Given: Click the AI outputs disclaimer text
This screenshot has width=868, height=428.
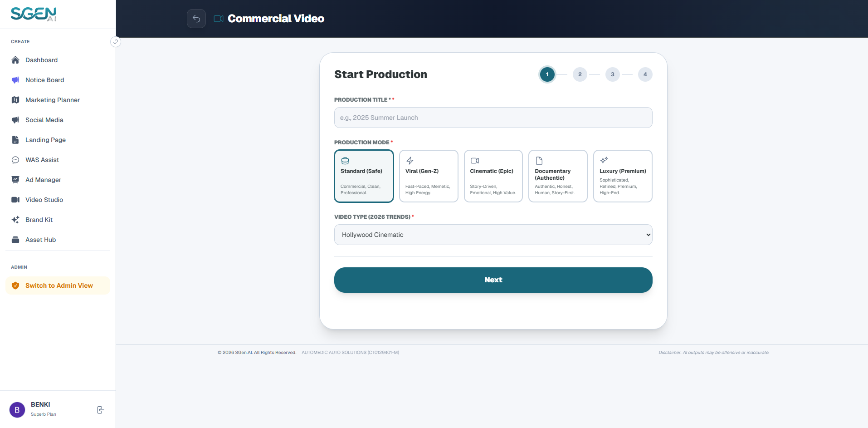Looking at the screenshot, I should (714, 353).
